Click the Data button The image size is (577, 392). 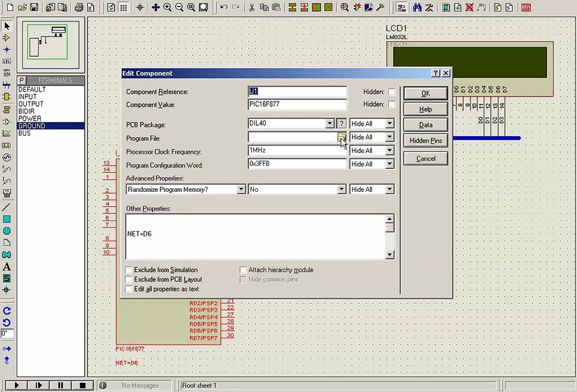(426, 125)
